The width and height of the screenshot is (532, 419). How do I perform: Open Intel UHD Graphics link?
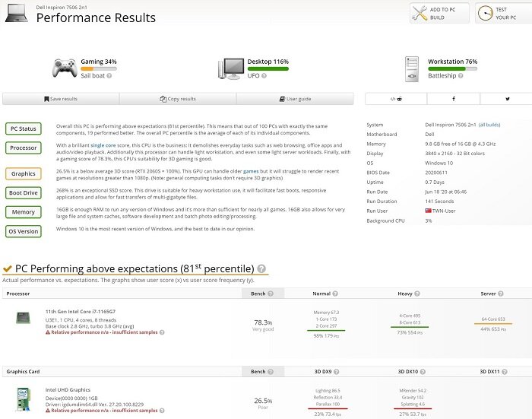68,389
